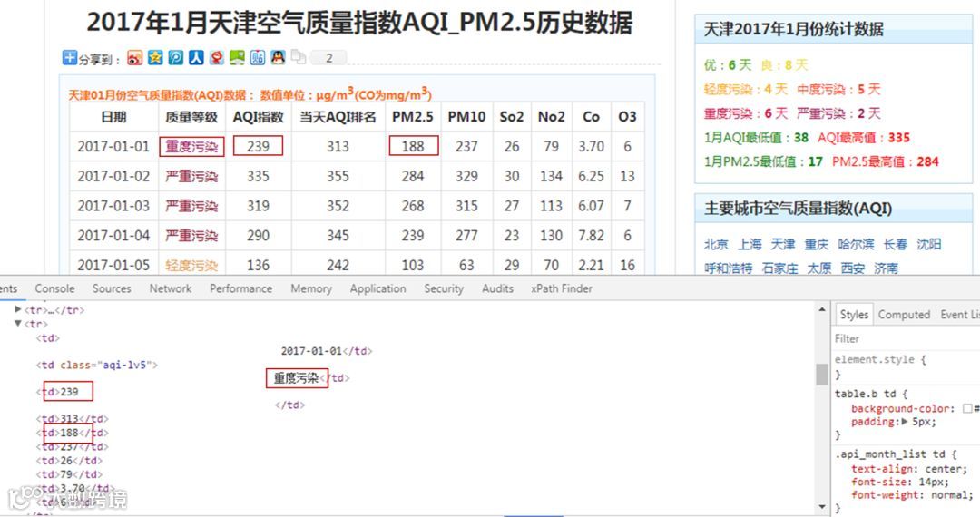Click the 石家庄 city link
This screenshot has height=517, width=980.
click(780, 268)
